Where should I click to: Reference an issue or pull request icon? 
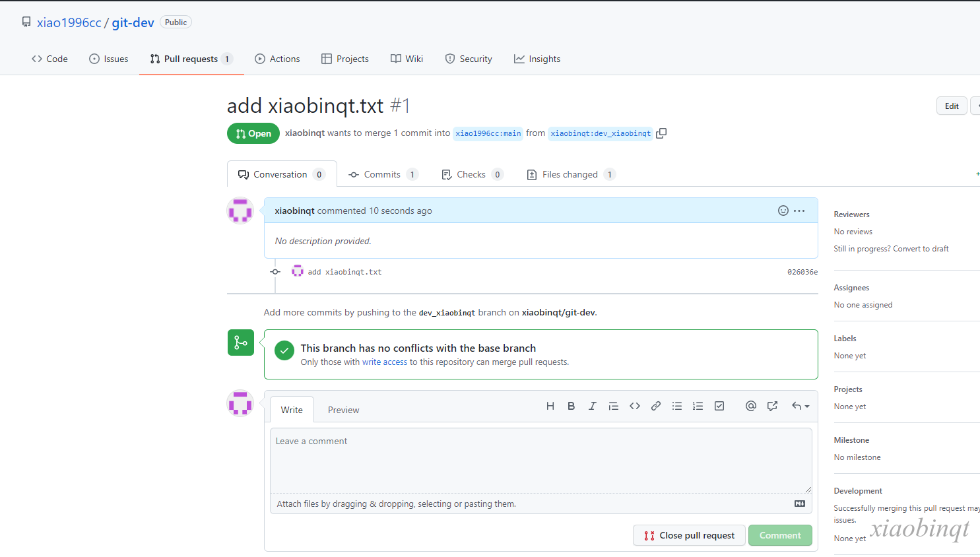click(772, 406)
